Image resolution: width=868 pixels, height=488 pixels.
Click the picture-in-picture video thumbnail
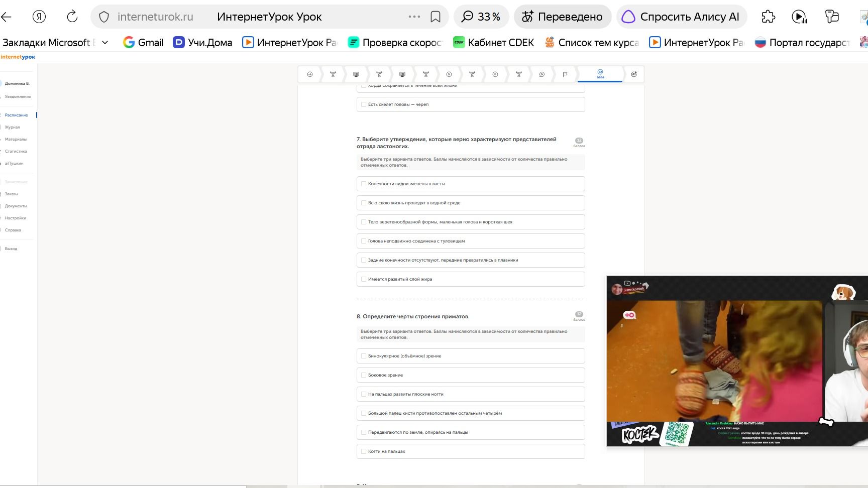tap(737, 361)
